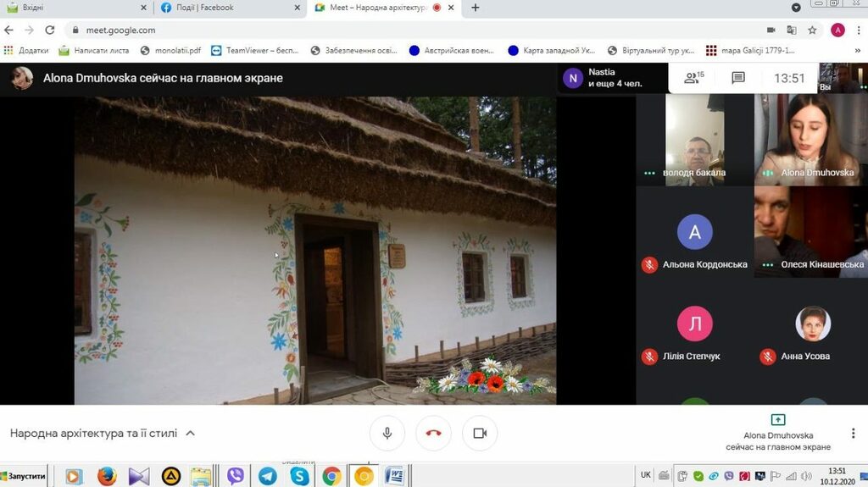This screenshot has height=487, width=868.
Task: Open the chat messages panel
Action: (x=737, y=78)
